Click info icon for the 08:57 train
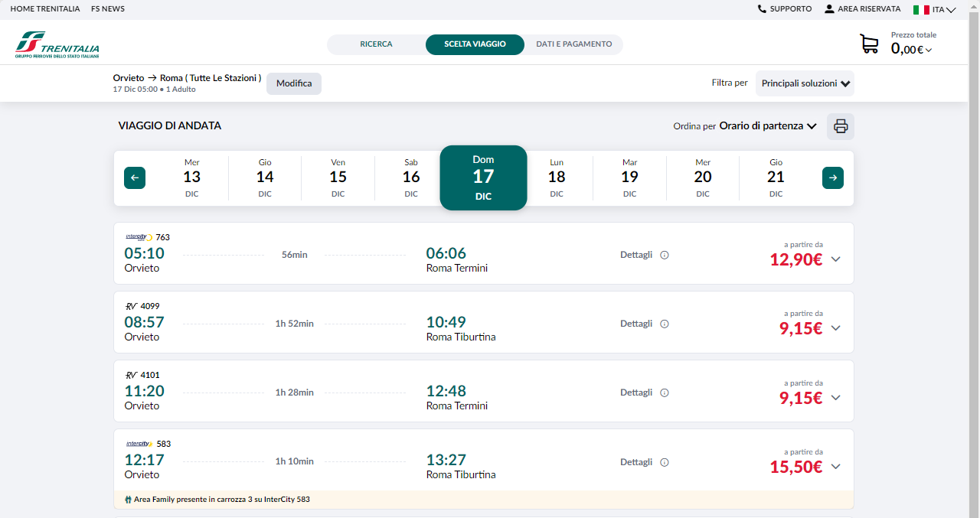 pyautogui.click(x=665, y=324)
